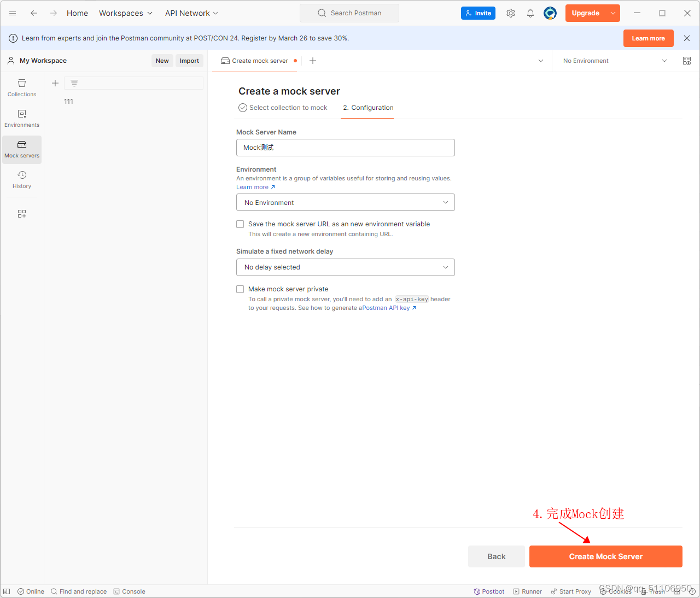Open the No Environment selector at top right
The image size is (700, 598).
click(x=615, y=61)
